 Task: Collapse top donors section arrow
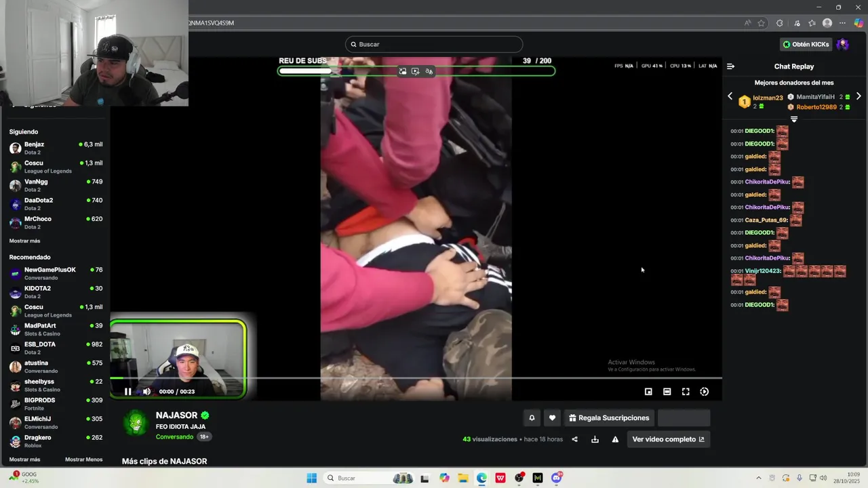coord(794,119)
